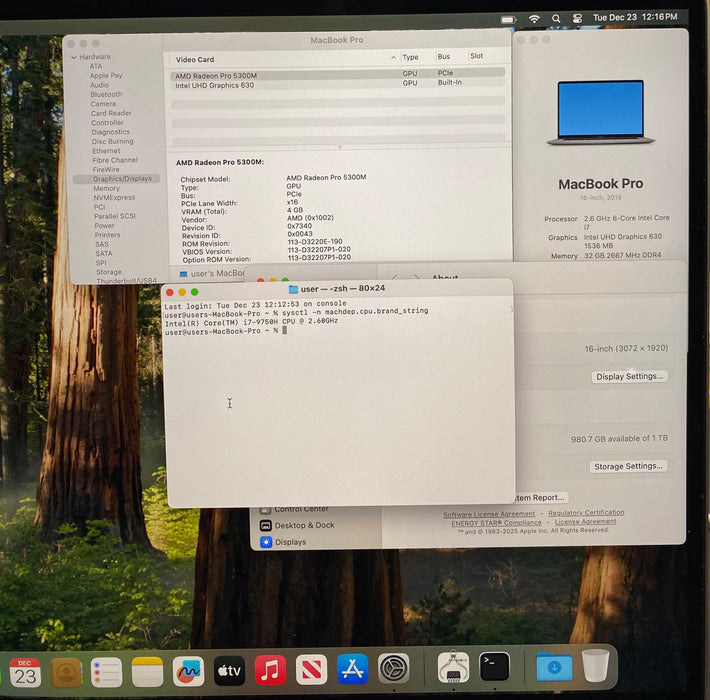
Task: Click the Terminal command prompt area
Action: (x=285, y=331)
